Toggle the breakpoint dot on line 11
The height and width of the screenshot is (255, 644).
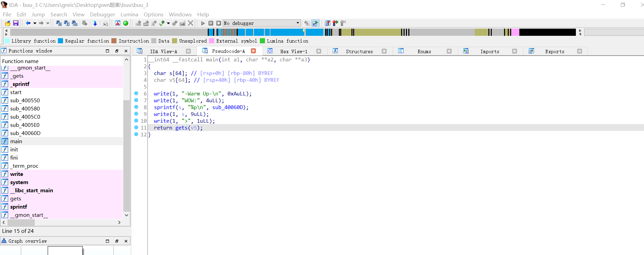pos(136,127)
